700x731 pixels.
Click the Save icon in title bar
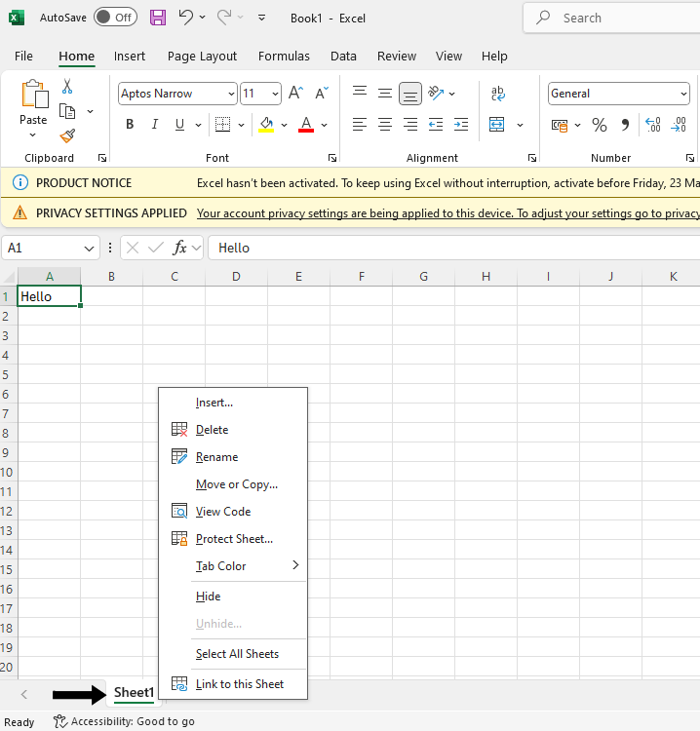(158, 18)
